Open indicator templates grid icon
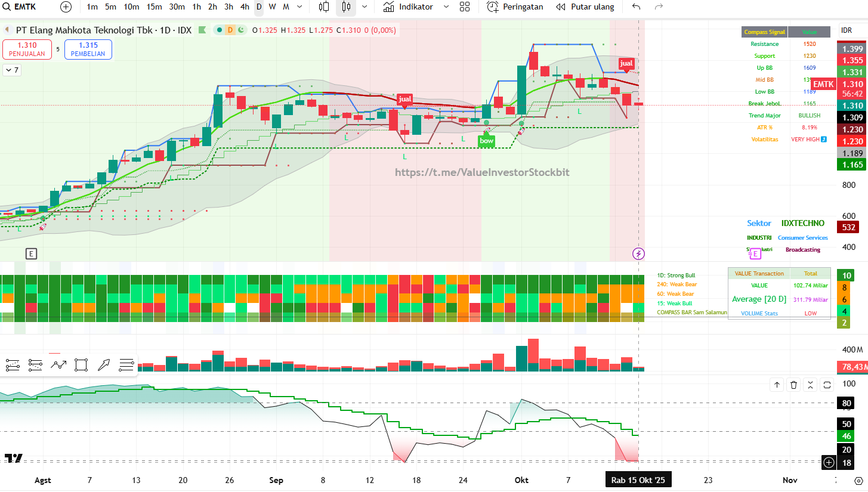Image resolution: width=868 pixels, height=492 pixels. click(465, 7)
